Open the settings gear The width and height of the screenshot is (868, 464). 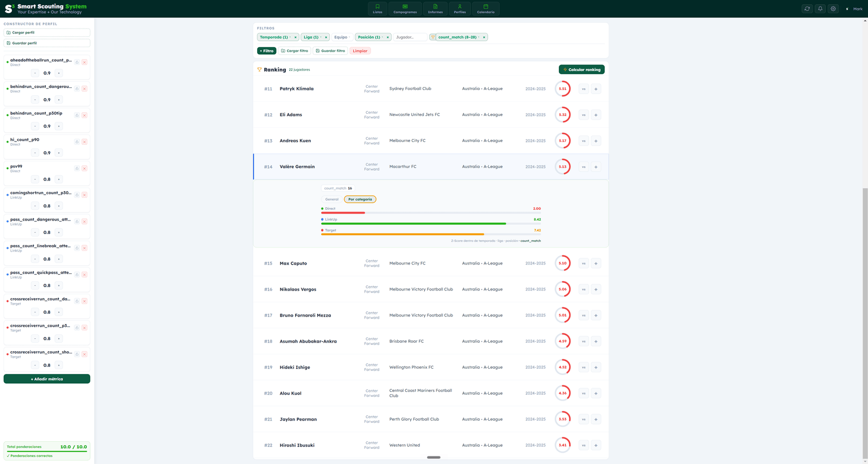coord(833,9)
